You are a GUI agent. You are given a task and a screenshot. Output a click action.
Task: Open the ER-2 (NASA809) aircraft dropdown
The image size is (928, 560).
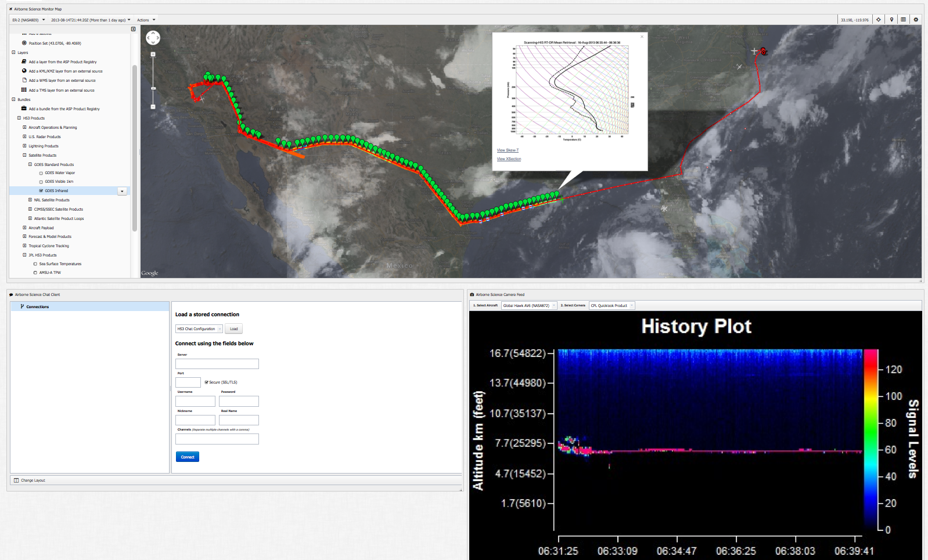tap(28, 20)
